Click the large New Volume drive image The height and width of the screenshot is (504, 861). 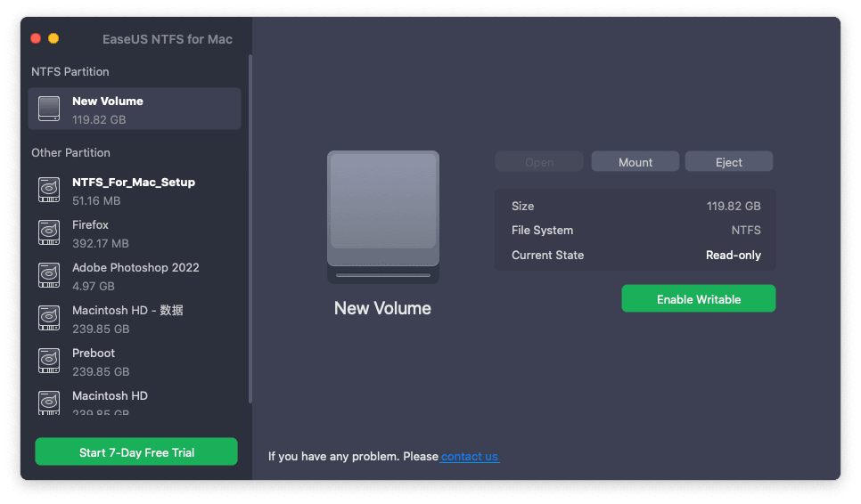tap(382, 217)
